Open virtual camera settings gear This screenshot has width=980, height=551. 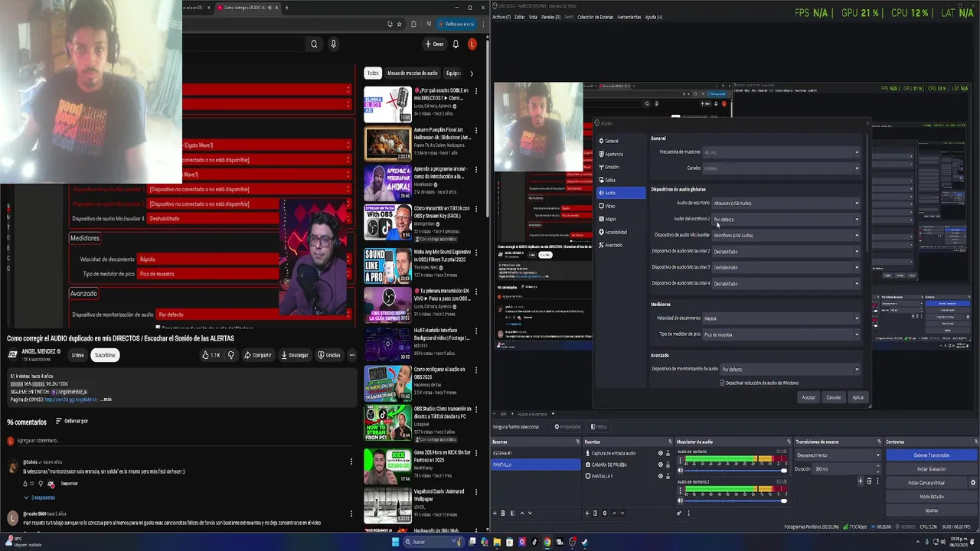pyautogui.click(x=973, y=483)
